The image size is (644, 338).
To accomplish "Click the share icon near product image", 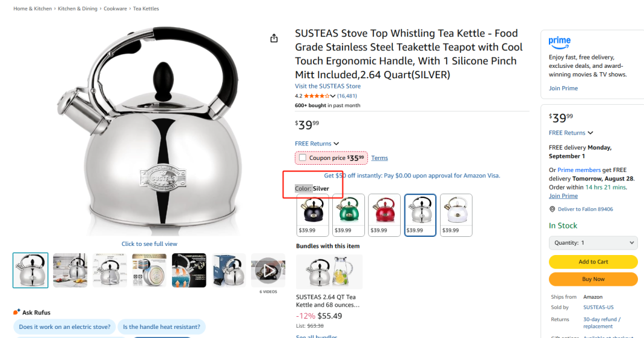I will tap(274, 38).
